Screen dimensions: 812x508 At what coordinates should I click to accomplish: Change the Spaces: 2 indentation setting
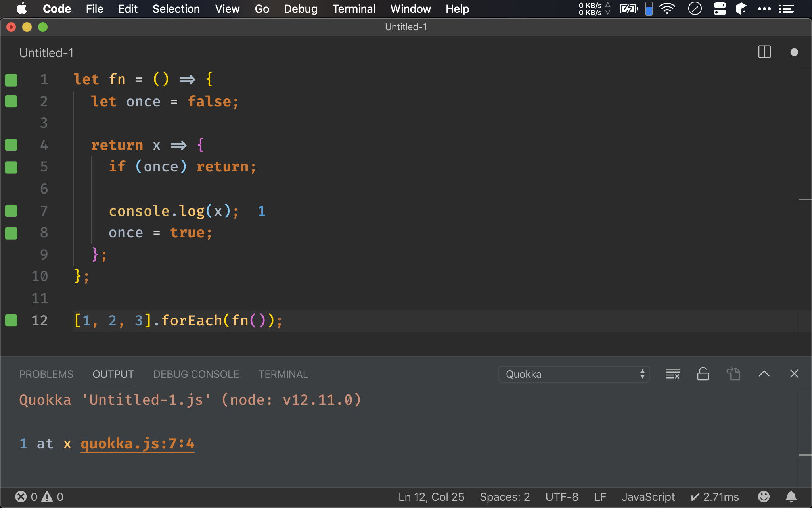point(504,497)
